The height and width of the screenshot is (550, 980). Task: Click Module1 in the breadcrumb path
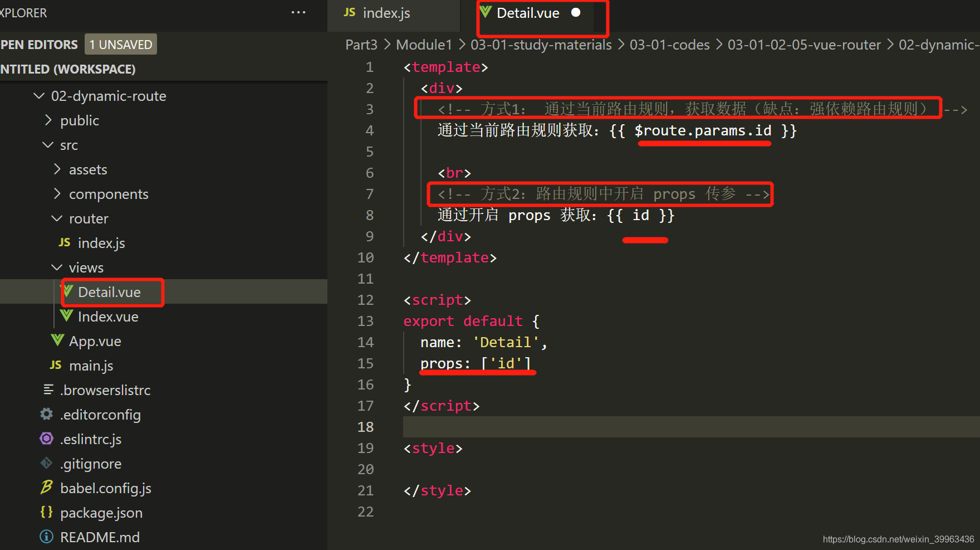click(x=424, y=45)
